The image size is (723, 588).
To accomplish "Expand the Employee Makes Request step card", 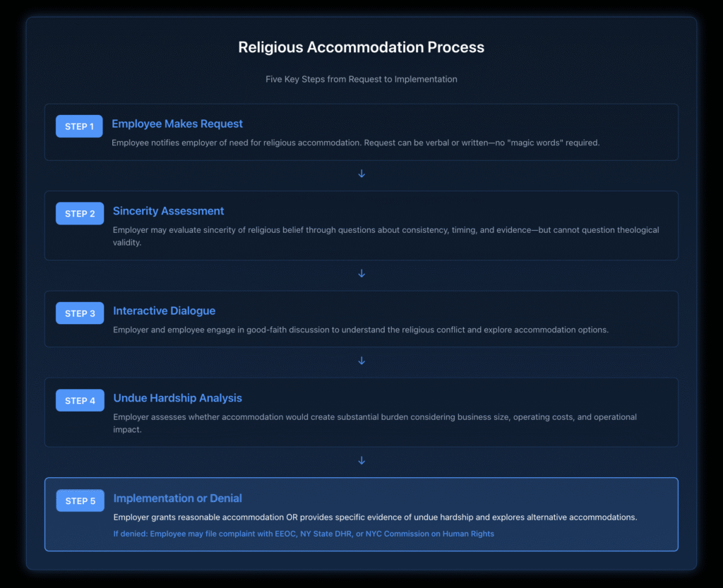I will [361, 132].
